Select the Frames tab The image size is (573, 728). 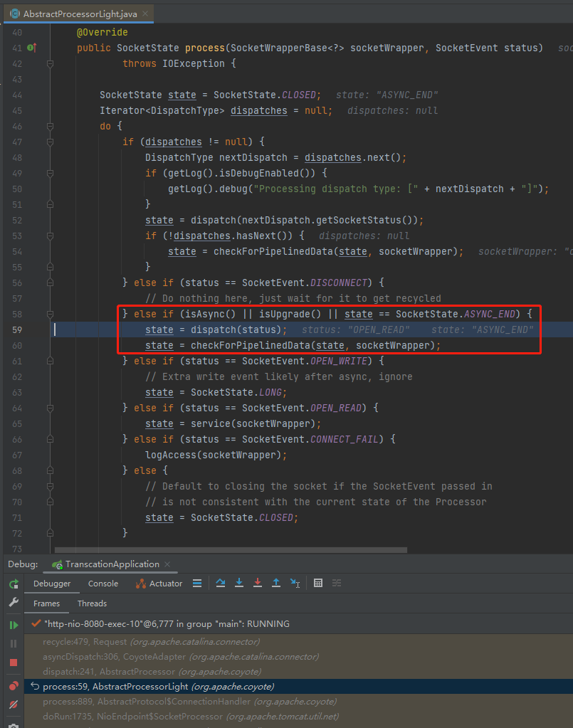(46, 603)
